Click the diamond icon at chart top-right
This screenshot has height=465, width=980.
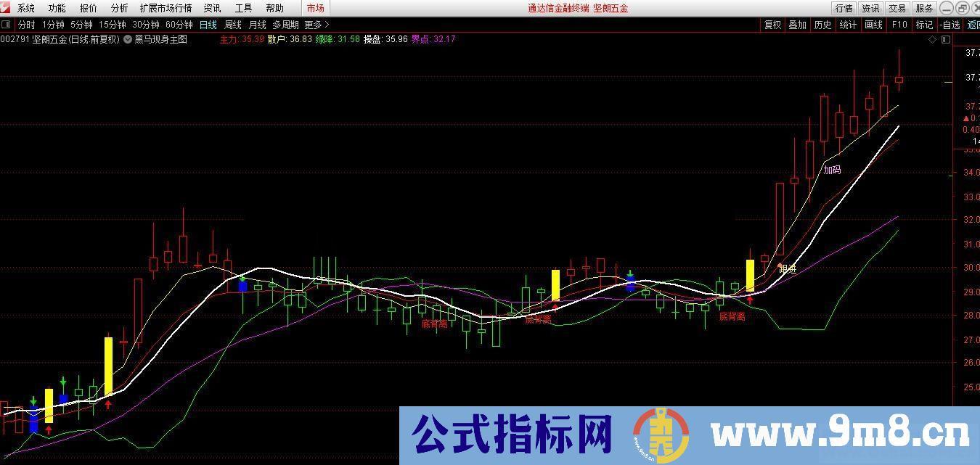coord(933,40)
